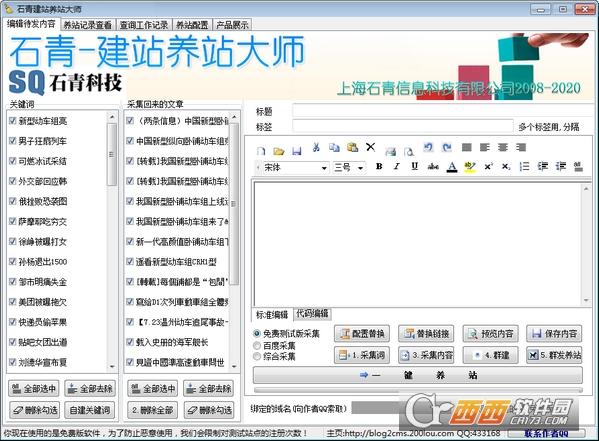The image size is (599, 441).
Task: Click article list scroll-down arrow
Action: 234,366
